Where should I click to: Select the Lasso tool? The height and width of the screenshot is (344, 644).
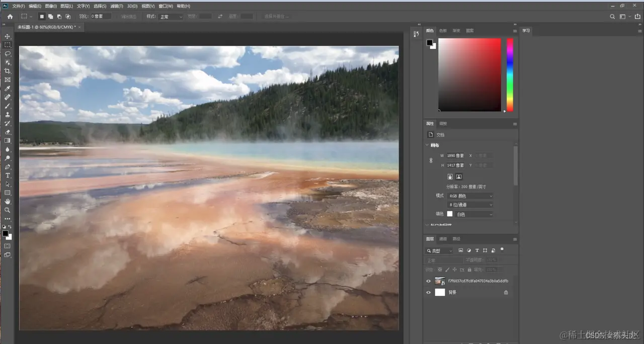coord(8,53)
